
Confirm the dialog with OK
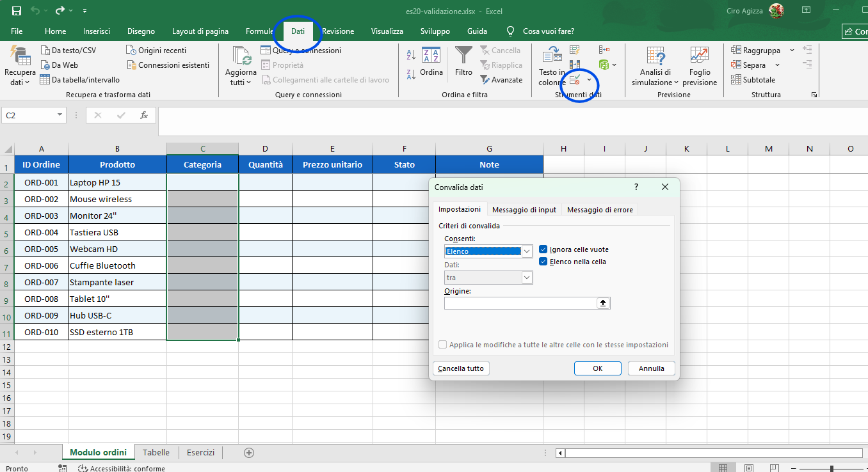[x=598, y=368]
